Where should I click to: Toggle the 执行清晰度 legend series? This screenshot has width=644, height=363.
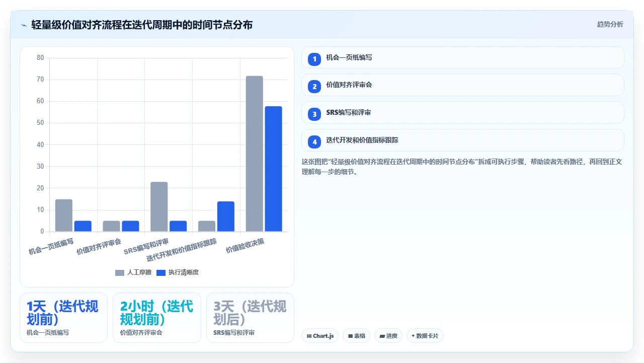(x=178, y=272)
